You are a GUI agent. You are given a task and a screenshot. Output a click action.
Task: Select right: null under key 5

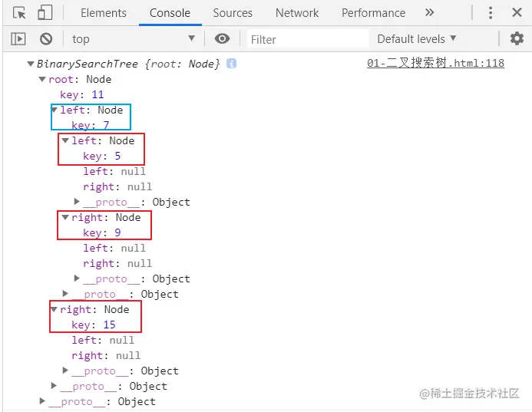[117, 187]
